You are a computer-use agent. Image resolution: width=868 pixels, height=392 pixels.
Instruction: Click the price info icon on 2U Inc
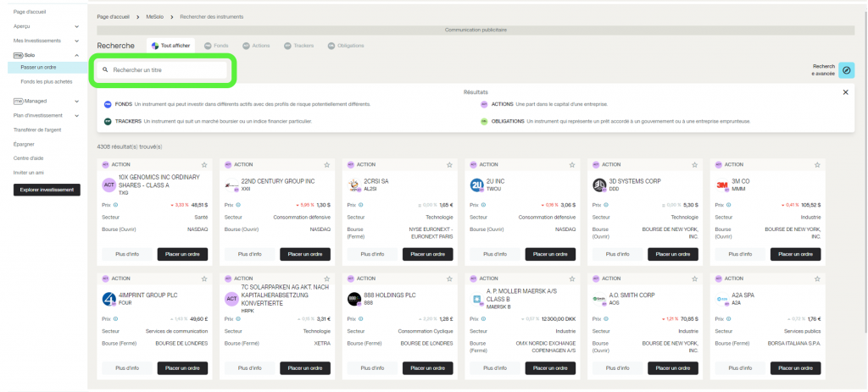tap(483, 205)
